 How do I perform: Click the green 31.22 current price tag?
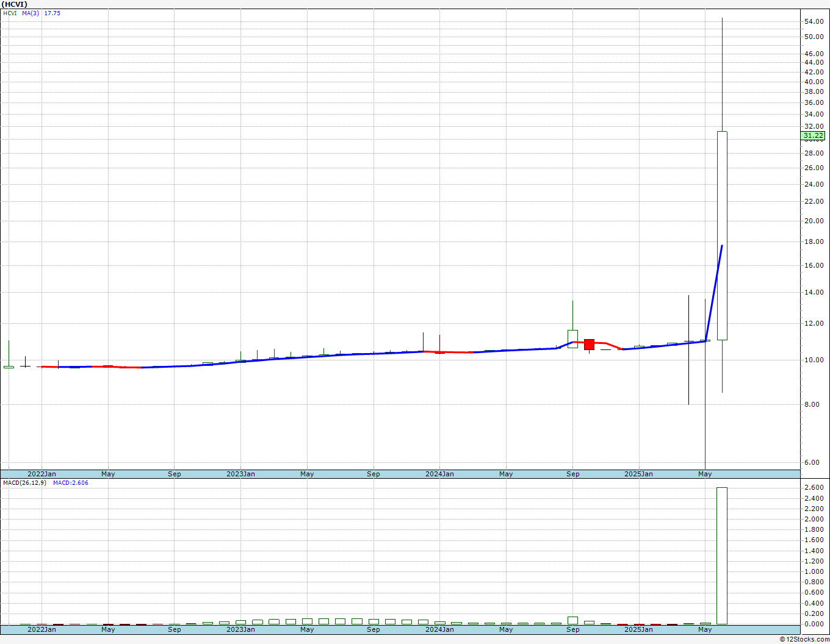(x=813, y=136)
